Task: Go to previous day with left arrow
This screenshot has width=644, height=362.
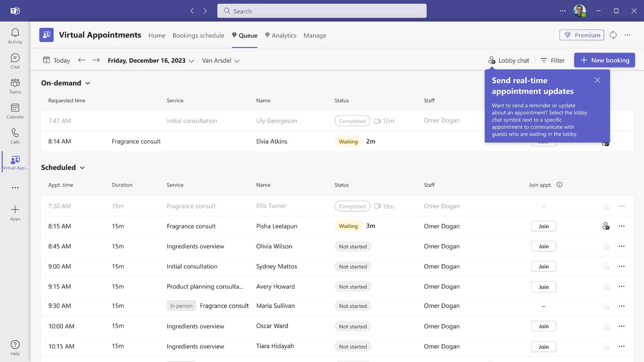Action: [x=82, y=60]
